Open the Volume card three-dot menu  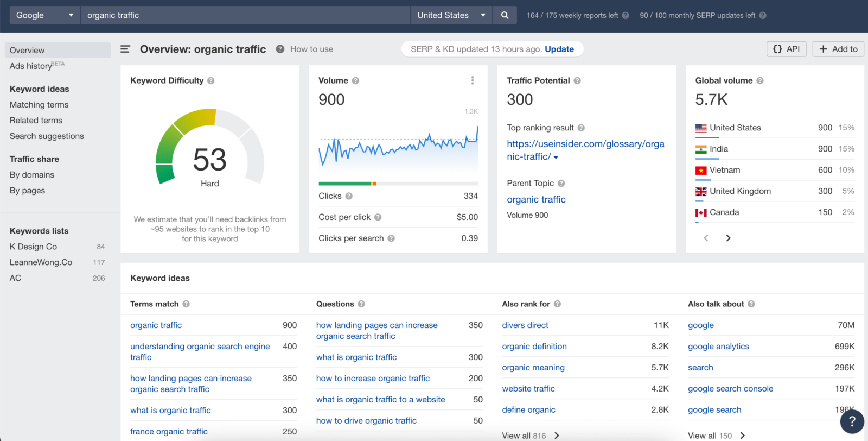click(473, 80)
